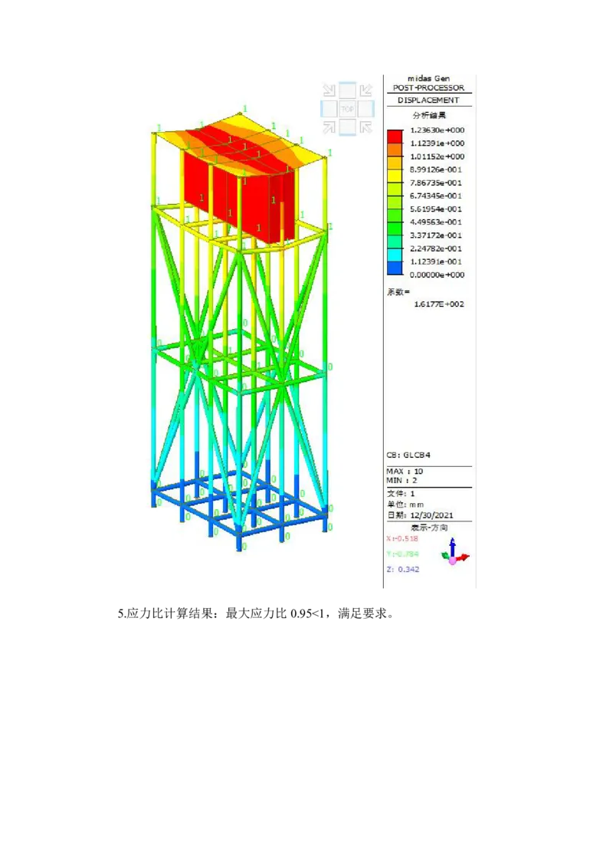This screenshot has width=613, height=868.
Task: Pick the dark blue swatch at the legend bottom
Action: click(x=395, y=268)
